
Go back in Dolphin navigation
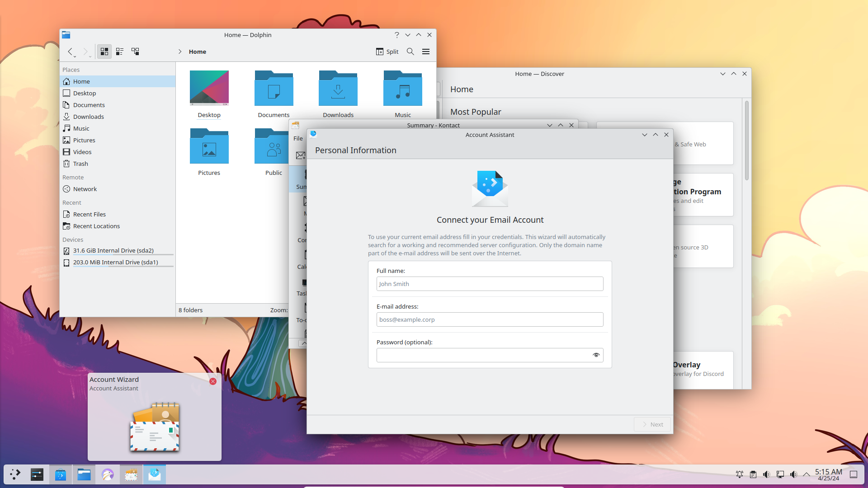click(x=70, y=52)
